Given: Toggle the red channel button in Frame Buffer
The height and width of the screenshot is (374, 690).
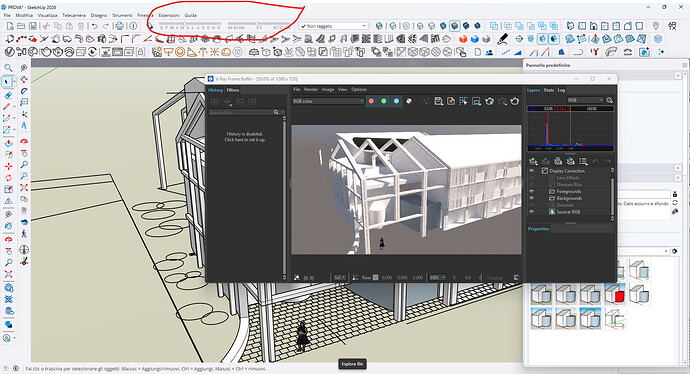Looking at the screenshot, I should point(371,101).
